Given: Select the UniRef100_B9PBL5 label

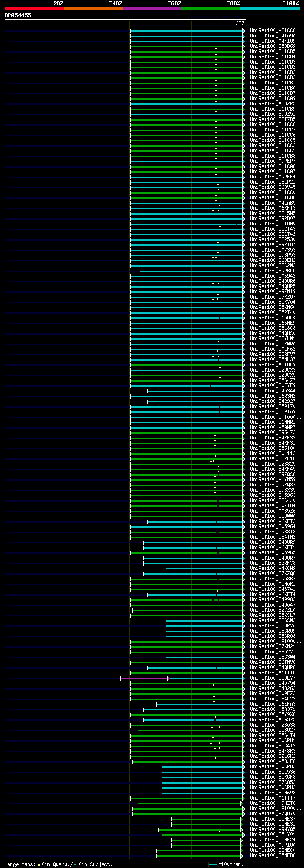Looking at the screenshot, I should [273, 271].
